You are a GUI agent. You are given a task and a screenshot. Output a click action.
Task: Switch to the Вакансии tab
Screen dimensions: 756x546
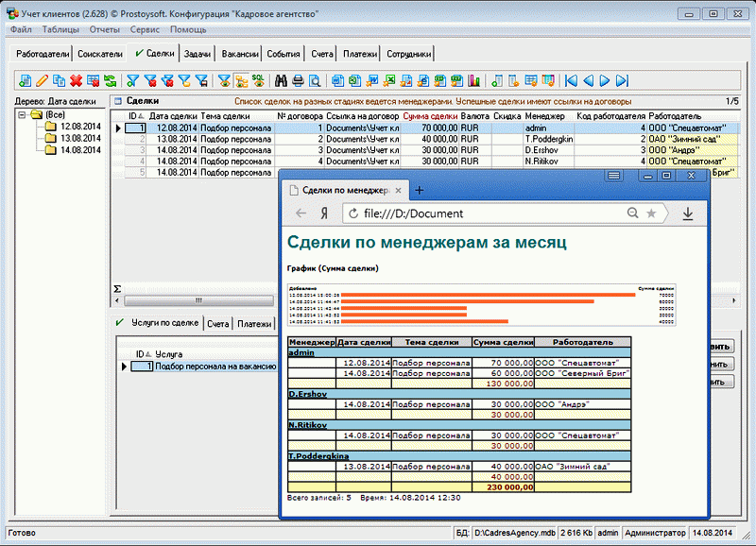[x=238, y=54]
